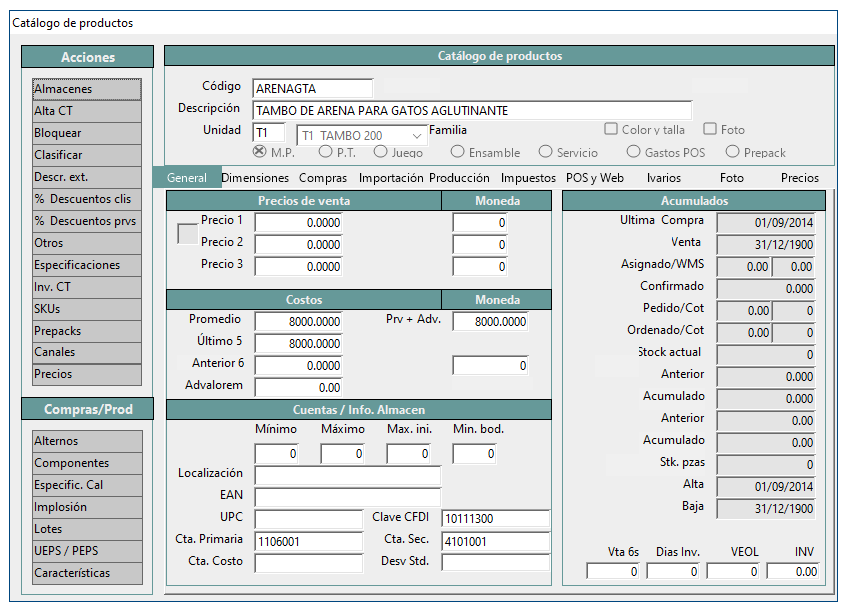The height and width of the screenshot is (607, 845).
Task: Open the Canales action
Action: click(87, 353)
